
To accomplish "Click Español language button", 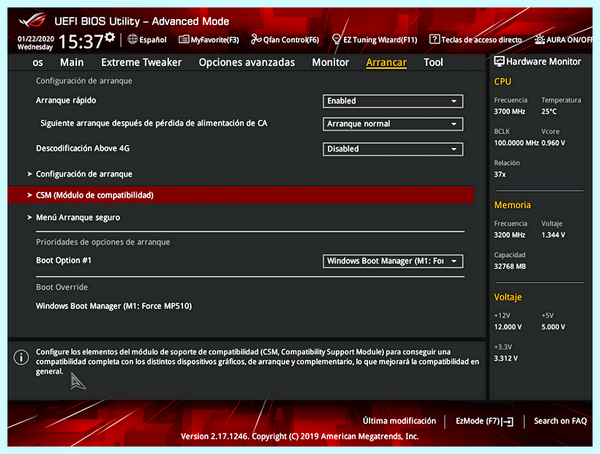I will tap(147, 39).
